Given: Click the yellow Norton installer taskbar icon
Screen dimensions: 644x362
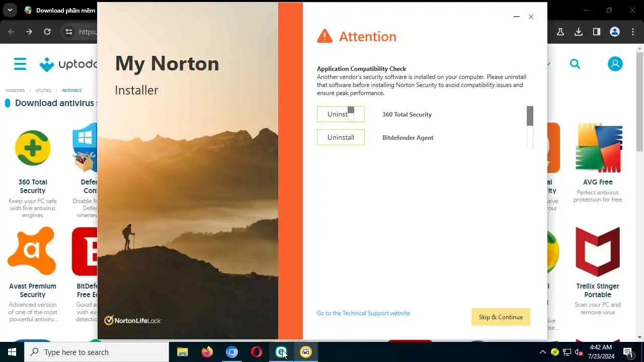Looking at the screenshot, I should pos(306,352).
